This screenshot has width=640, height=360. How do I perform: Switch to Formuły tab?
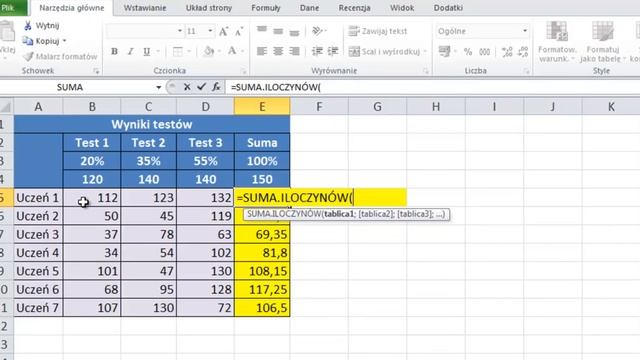tap(266, 8)
